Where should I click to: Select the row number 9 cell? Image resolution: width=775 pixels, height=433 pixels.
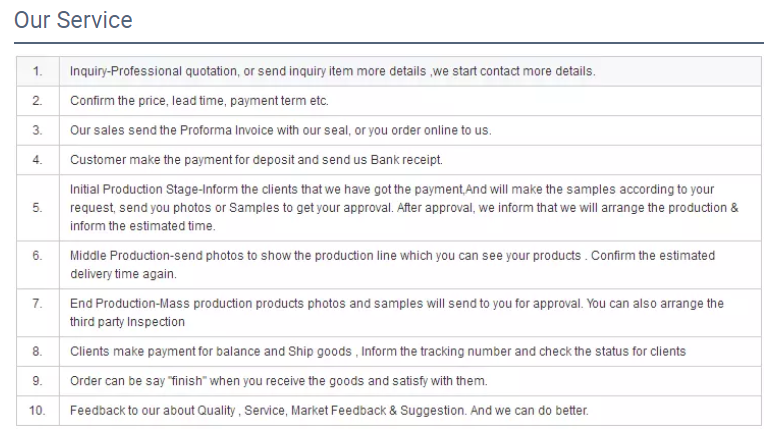coord(37,381)
